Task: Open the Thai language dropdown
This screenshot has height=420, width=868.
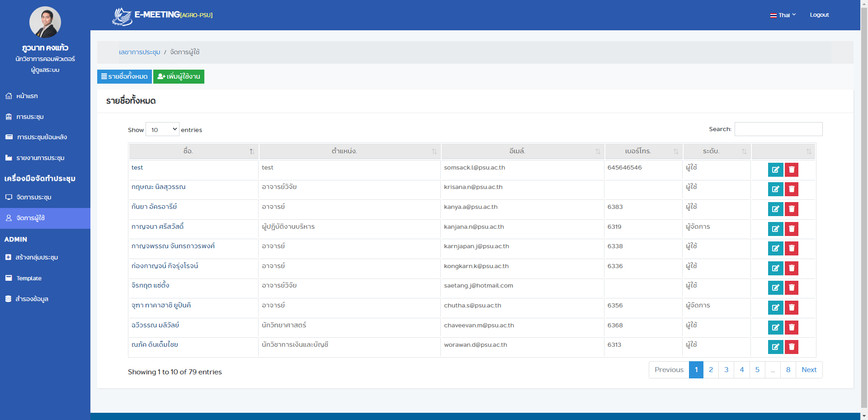Action: click(x=783, y=15)
